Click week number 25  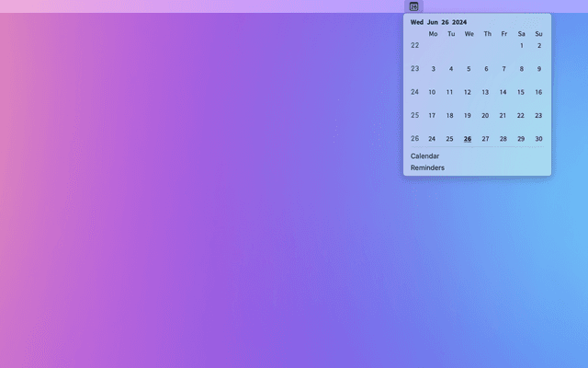pos(414,116)
